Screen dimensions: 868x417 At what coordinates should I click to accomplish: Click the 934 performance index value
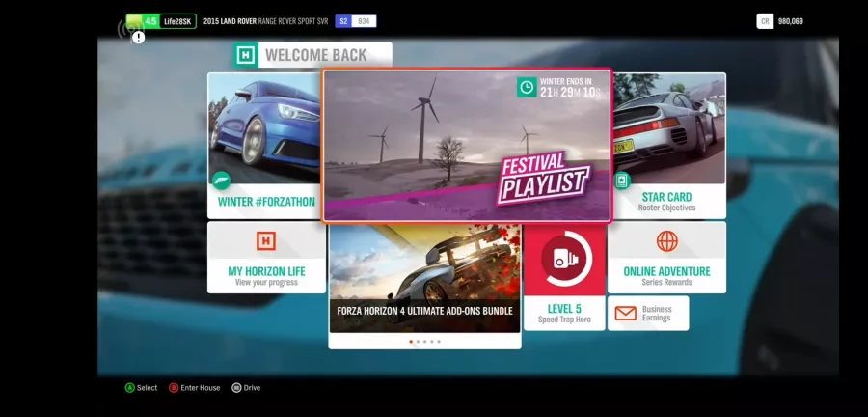(364, 21)
